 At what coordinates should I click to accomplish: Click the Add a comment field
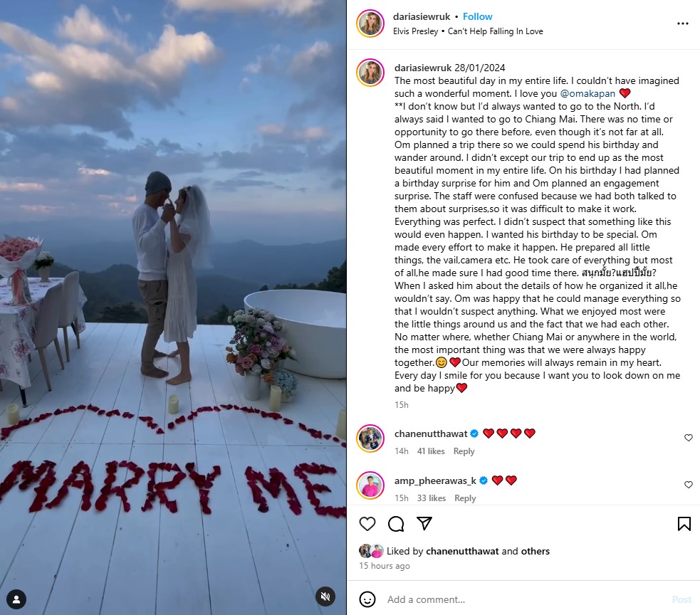(527, 599)
